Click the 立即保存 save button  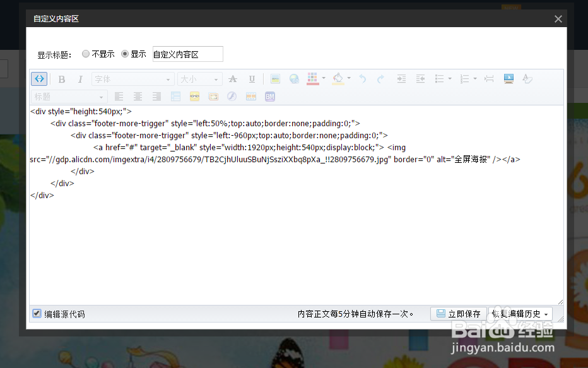pos(459,314)
